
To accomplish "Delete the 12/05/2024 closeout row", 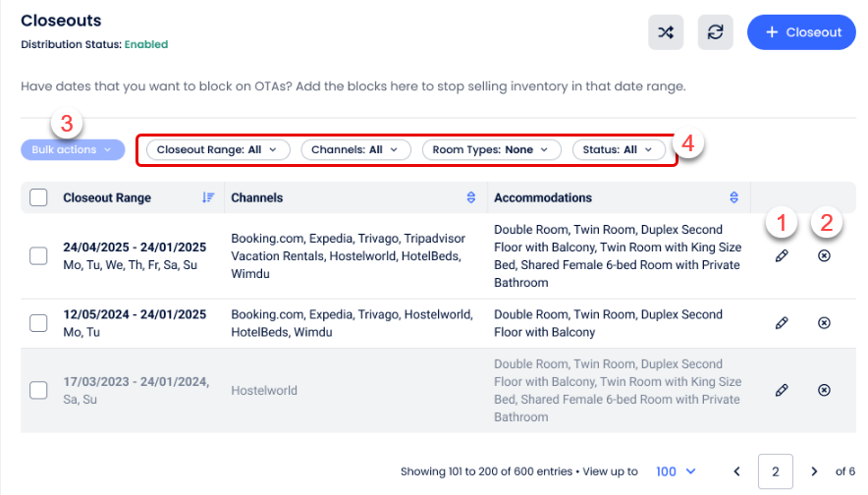I will (x=824, y=323).
